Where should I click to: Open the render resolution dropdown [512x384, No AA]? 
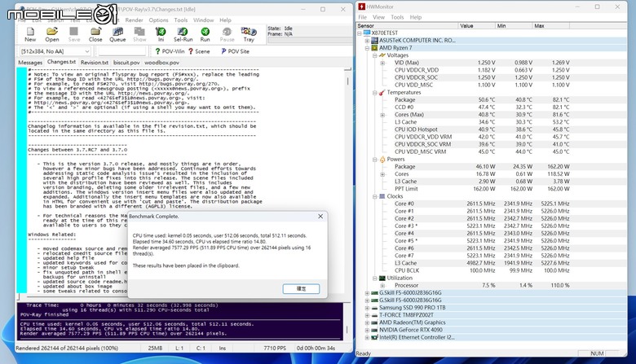[55, 51]
